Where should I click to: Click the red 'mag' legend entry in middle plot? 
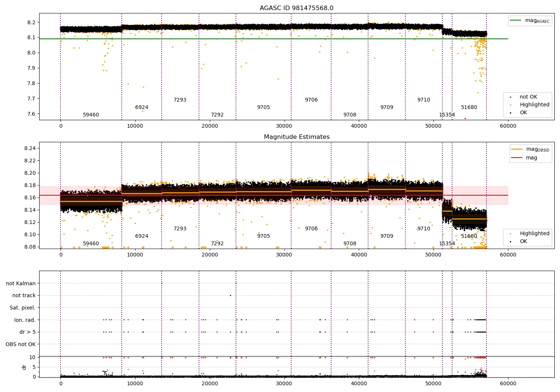(524, 158)
